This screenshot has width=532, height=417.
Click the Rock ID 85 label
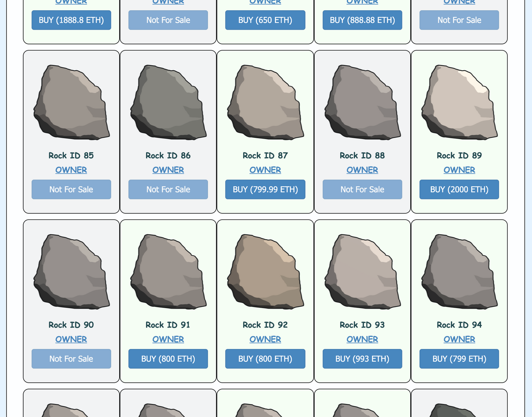pos(71,156)
